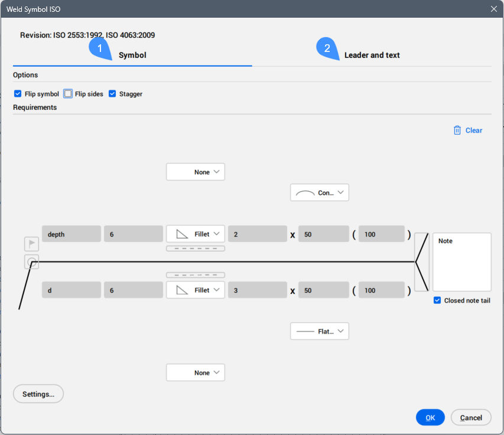Disable the Flip symbol checkbox
Screen dimensions: 504x435
tap(18, 94)
